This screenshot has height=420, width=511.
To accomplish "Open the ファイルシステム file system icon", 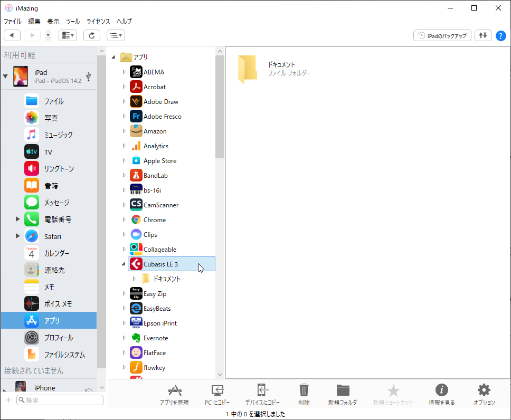I will click(x=32, y=354).
